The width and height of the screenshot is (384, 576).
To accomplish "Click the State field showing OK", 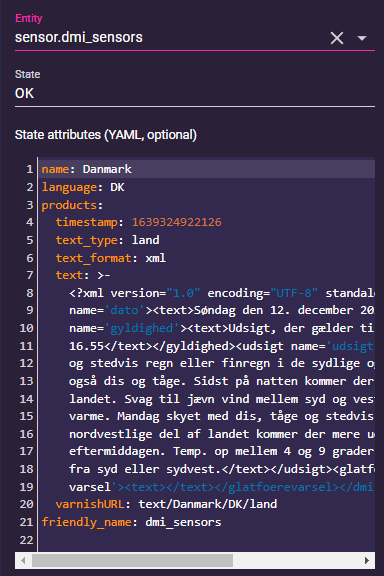I will 195,93.
